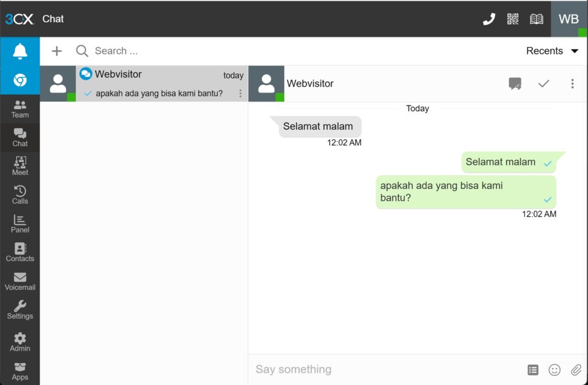The width and height of the screenshot is (588, 385).
Task: Open Meet in sidebar
Action: (x=20, y=166)
